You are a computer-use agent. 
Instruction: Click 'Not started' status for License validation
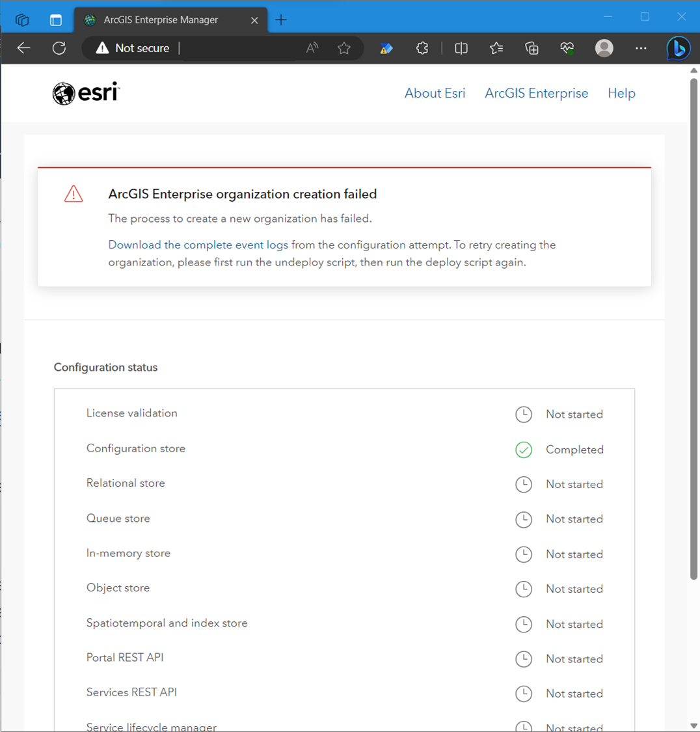pyautogui.click(x=574, y=414)
